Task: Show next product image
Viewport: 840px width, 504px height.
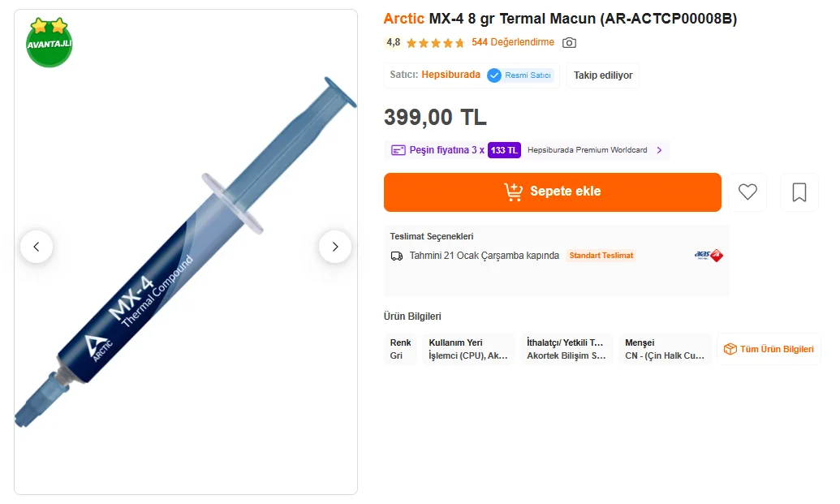Action: click(335, 247)
